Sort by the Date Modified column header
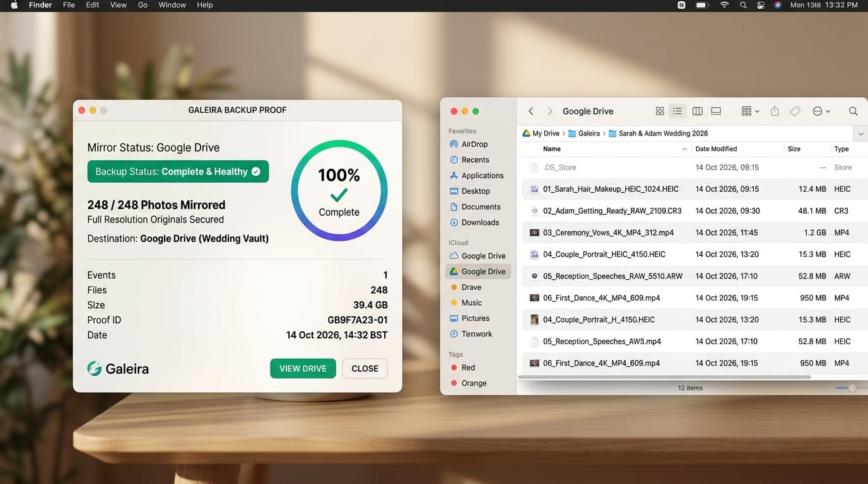The image size is (868, 484). pos(716,149)
